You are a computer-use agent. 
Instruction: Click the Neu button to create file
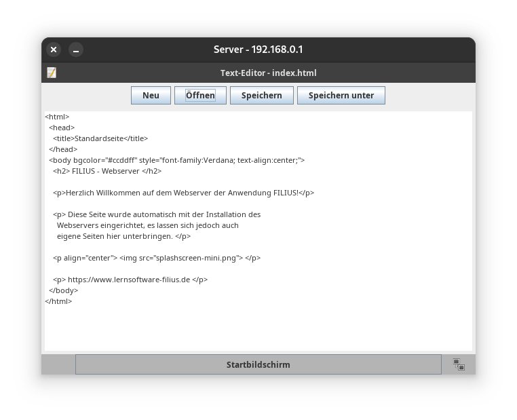tap(151, 96)
